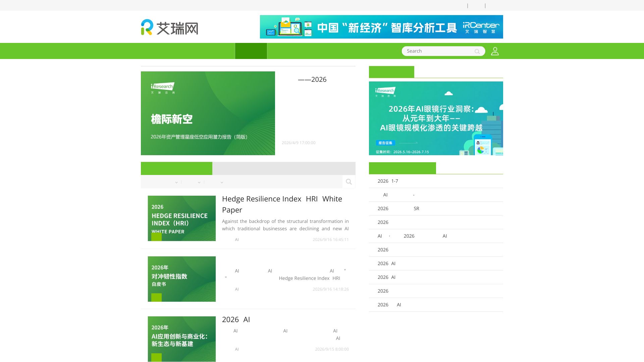Click the timestamp 2026/9/16 14:18:26
Screen dimensions: 644x362
[331, 289]
